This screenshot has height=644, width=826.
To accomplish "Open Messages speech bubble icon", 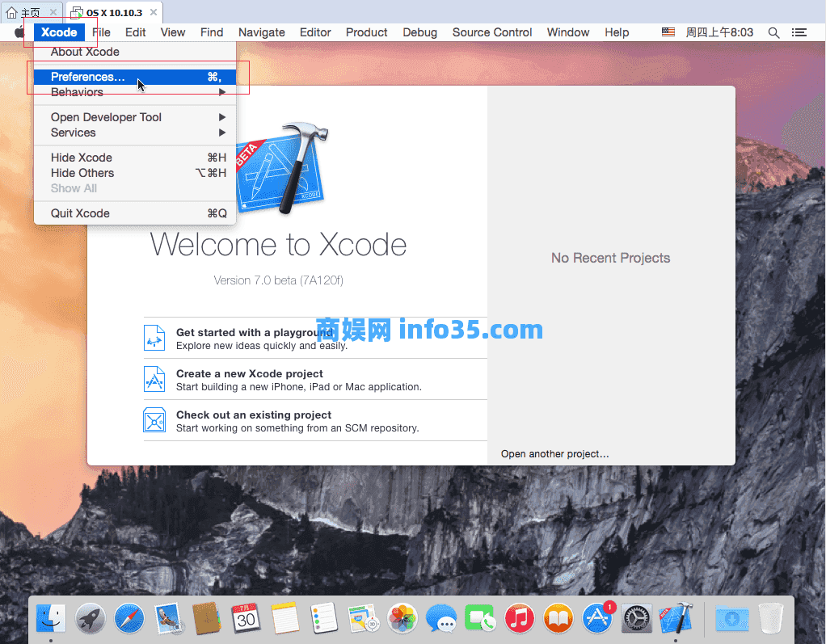I will pyautogui.click(x=441, y=617).
